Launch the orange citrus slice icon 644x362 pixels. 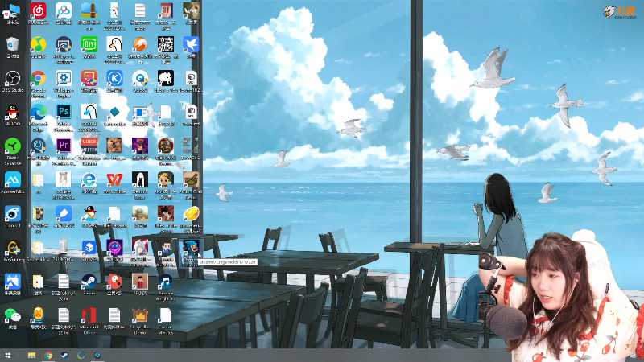tap(191, 214)
